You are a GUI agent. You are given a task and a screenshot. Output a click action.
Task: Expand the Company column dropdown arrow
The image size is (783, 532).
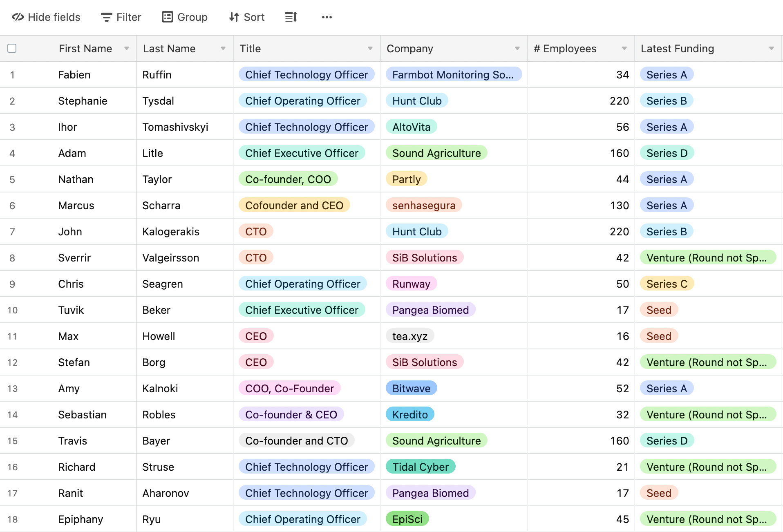point(517,49)
